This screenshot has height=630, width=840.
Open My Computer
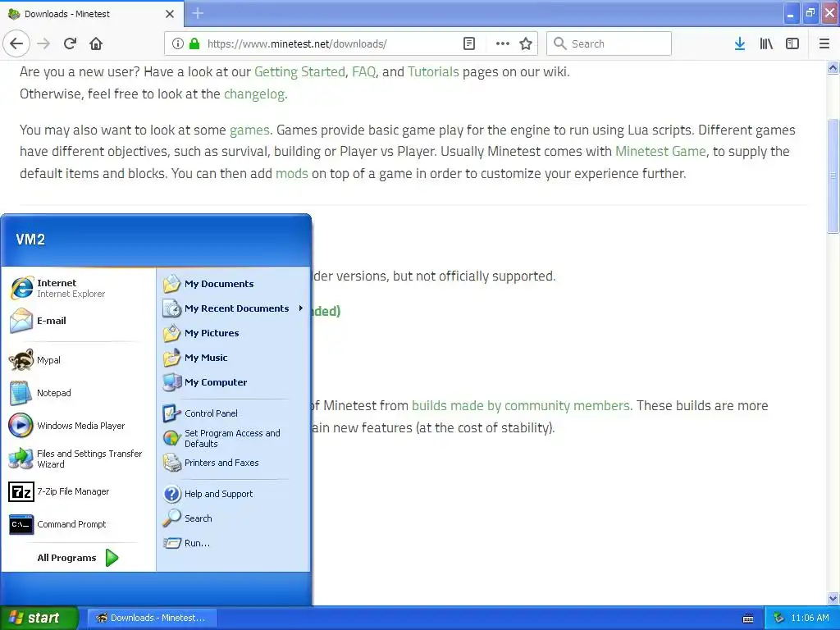[x=234, y=382]
